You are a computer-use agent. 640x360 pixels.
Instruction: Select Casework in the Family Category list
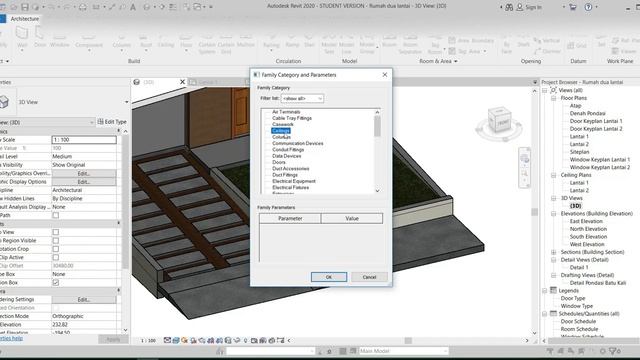(282, 124)
